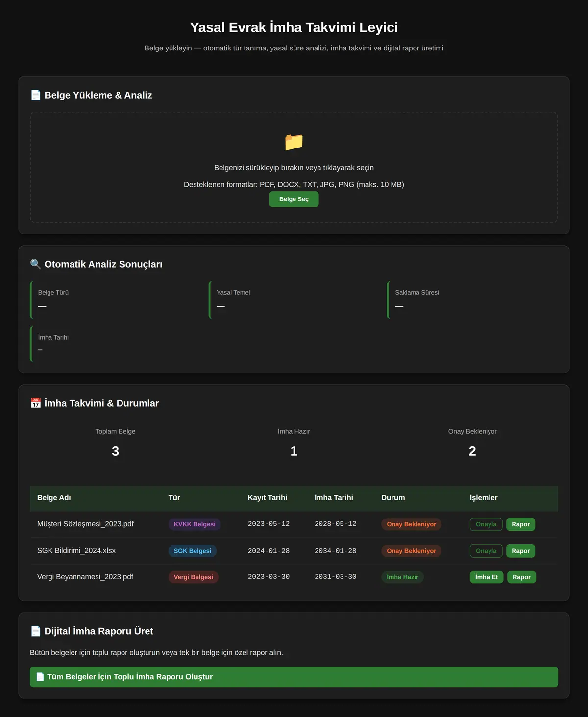588x717 pixels.
Task: Click the document icon beside Belge Yükleme & Analiz
Action: click(x=36, y=95)
